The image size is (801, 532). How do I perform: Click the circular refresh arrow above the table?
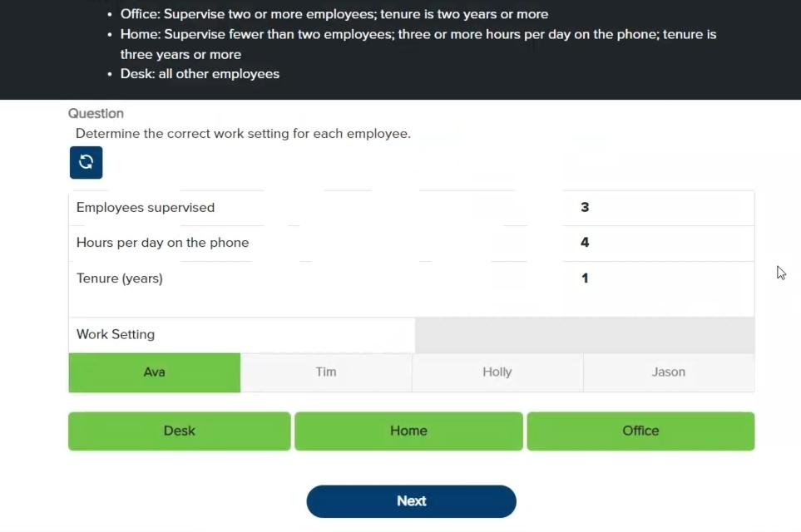coord(86,162)
